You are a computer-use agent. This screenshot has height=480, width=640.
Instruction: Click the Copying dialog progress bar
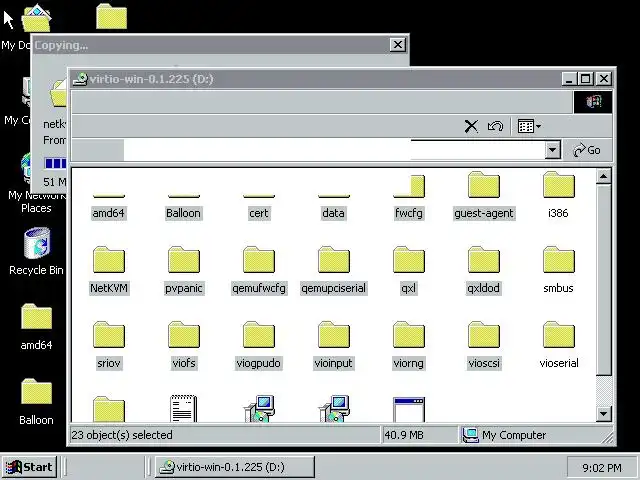[56, 163]
